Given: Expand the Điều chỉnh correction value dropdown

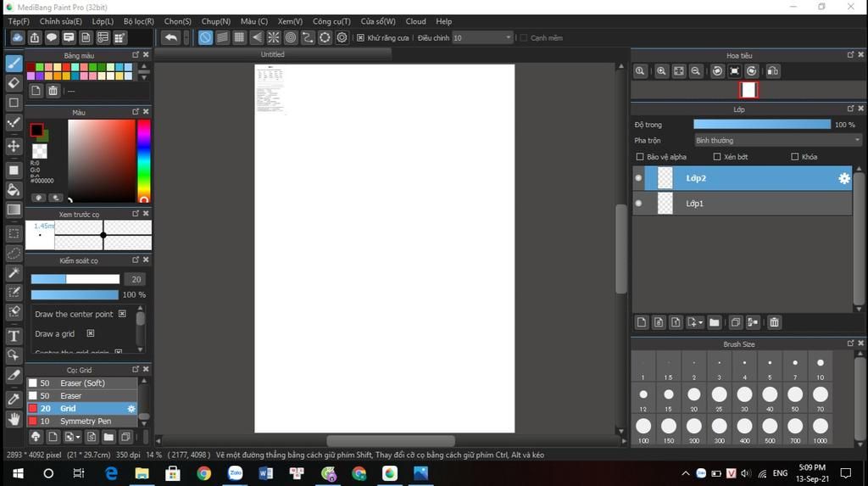Looking at the screenshot, I should pyautogui.click(x=508, y=38).
